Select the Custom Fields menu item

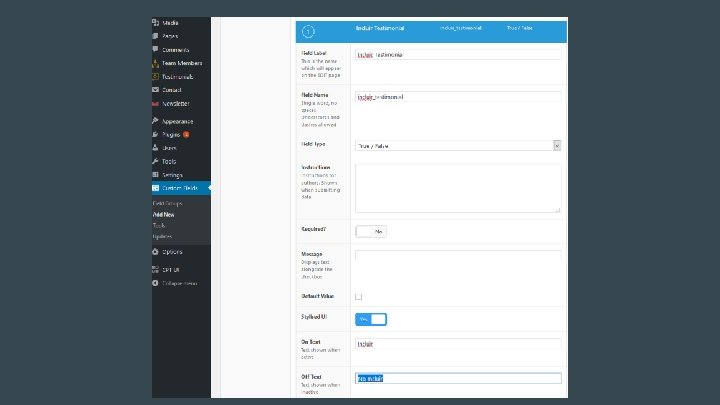[x=181, y=188]
